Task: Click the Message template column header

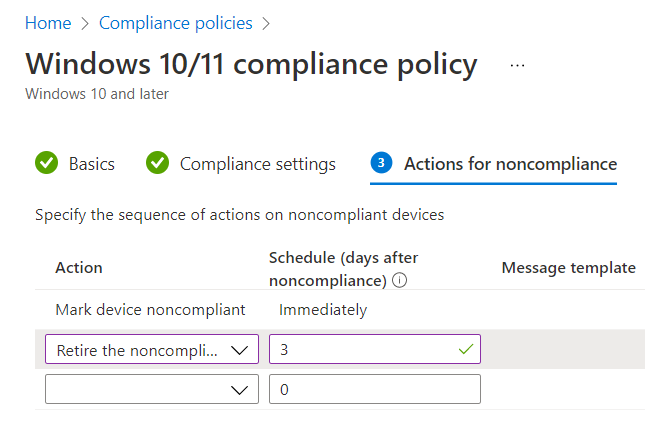Action: pyautogui.click(x=569, y=268)
